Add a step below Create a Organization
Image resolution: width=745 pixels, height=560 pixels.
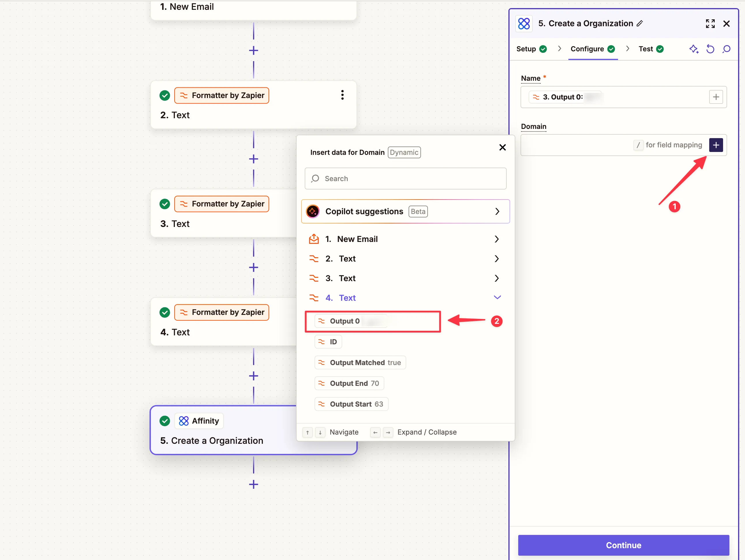click(x=253, y=484)
